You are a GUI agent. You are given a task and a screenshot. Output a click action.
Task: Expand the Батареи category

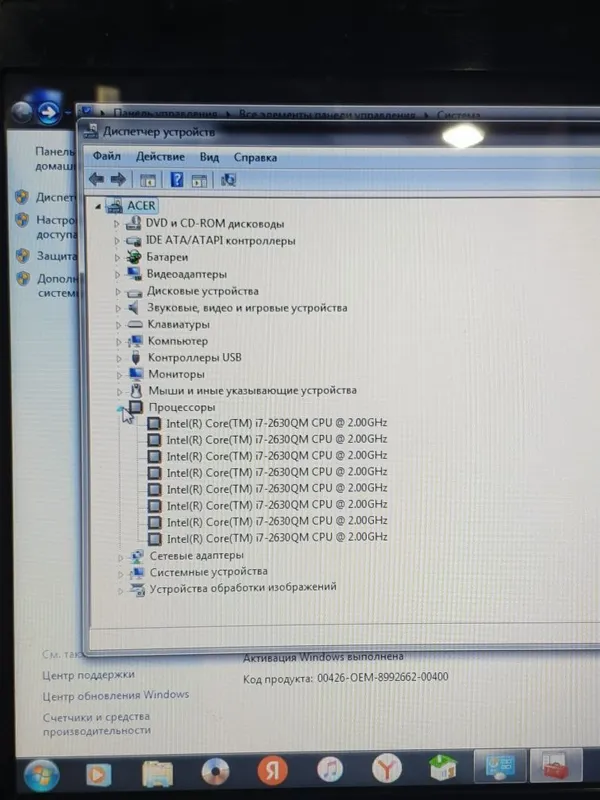pyautogui.click(x=117, y=258)
